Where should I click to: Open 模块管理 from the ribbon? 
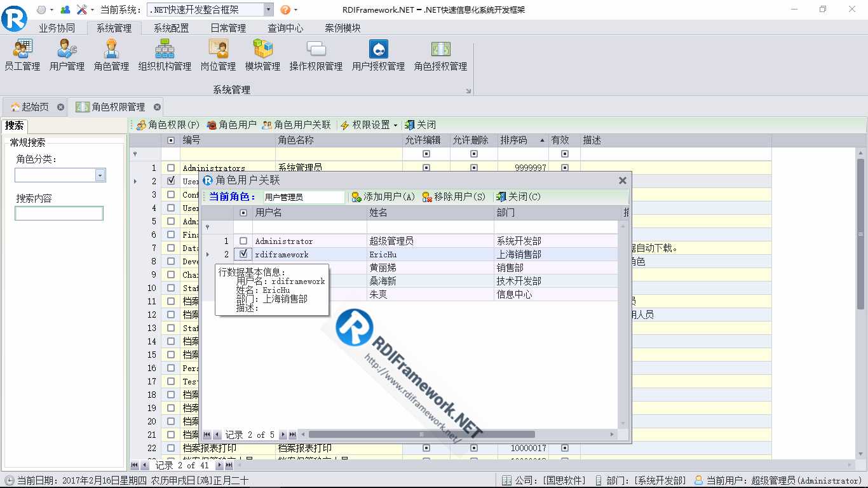click(x=262, y=55)
